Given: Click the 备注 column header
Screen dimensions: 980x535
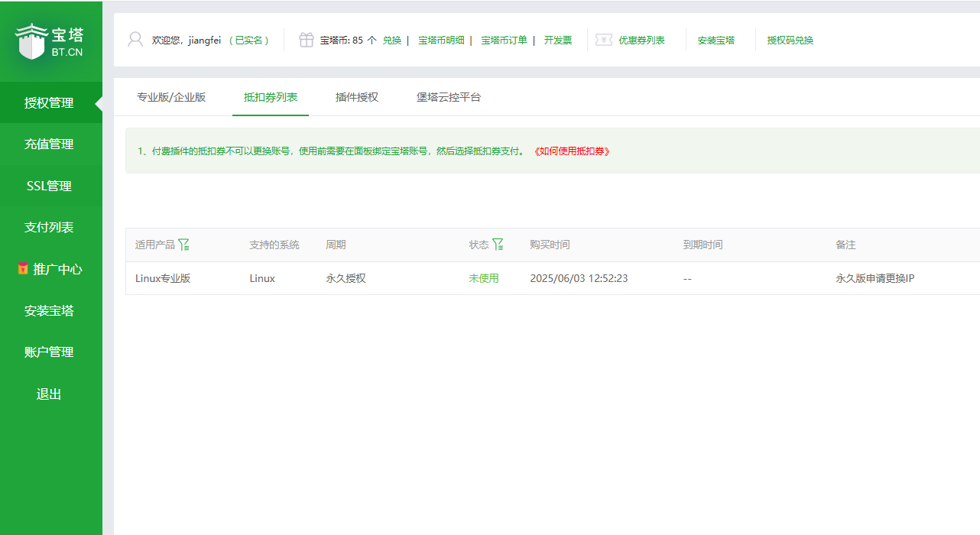Looking at the screenshot, I should pos(845,245).
